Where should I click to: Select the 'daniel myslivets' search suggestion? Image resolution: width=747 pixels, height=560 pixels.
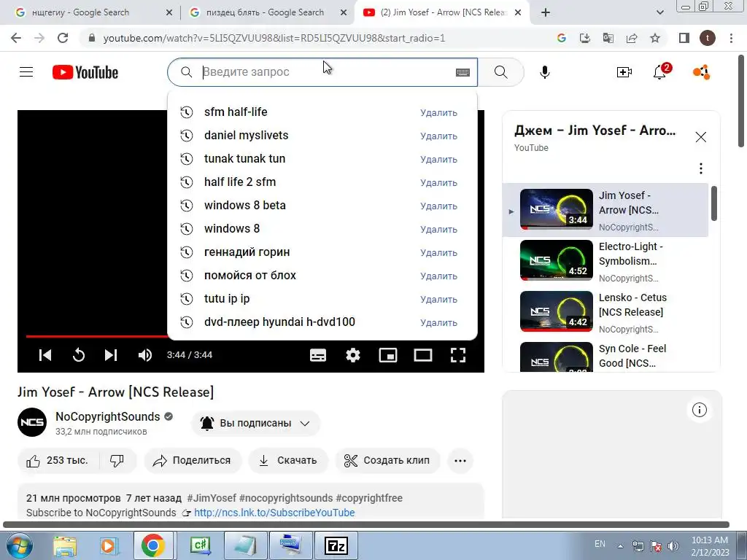pyautogui.click(x=322, y=135)
